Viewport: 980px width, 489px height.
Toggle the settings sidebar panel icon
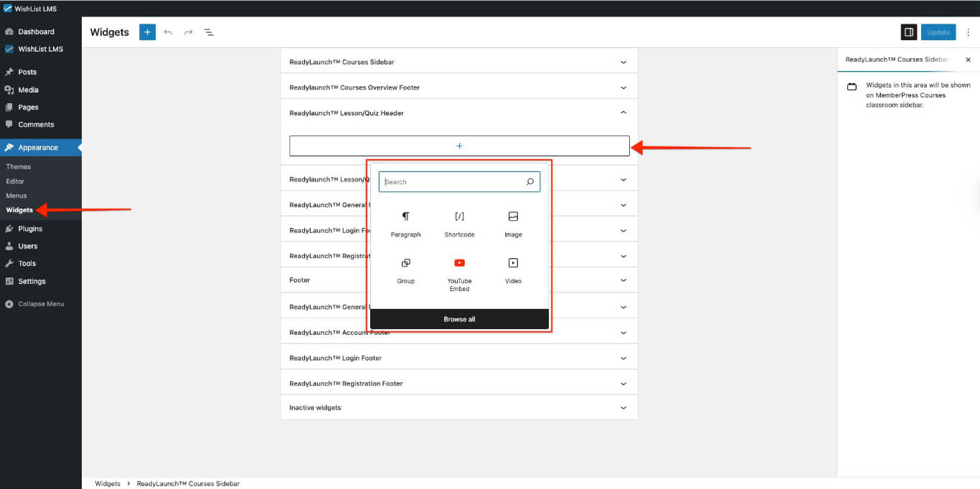908,32
